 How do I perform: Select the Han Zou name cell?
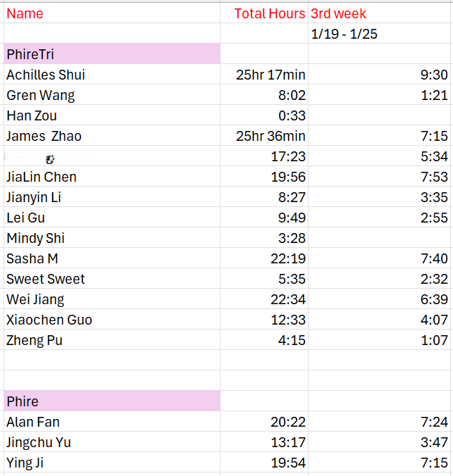coord(32,115)
